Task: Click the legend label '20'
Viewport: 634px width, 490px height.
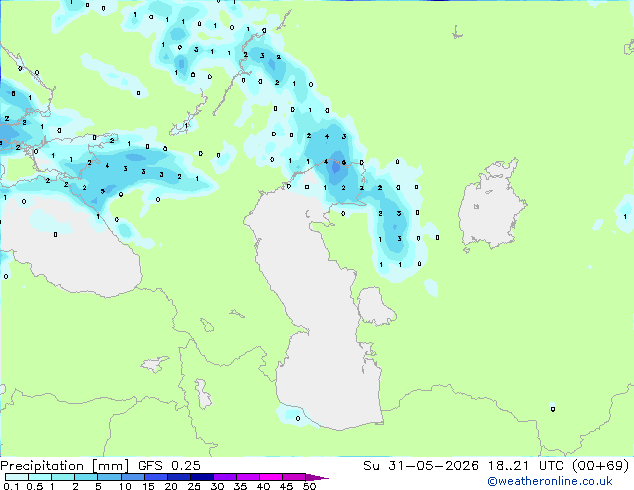Action: tap(171, 486)
